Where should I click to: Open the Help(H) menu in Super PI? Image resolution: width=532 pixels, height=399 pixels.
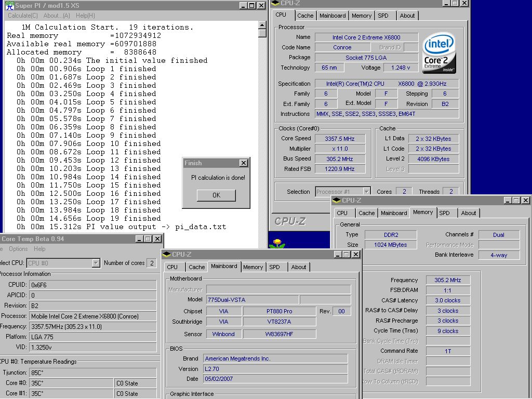point(85,16)
